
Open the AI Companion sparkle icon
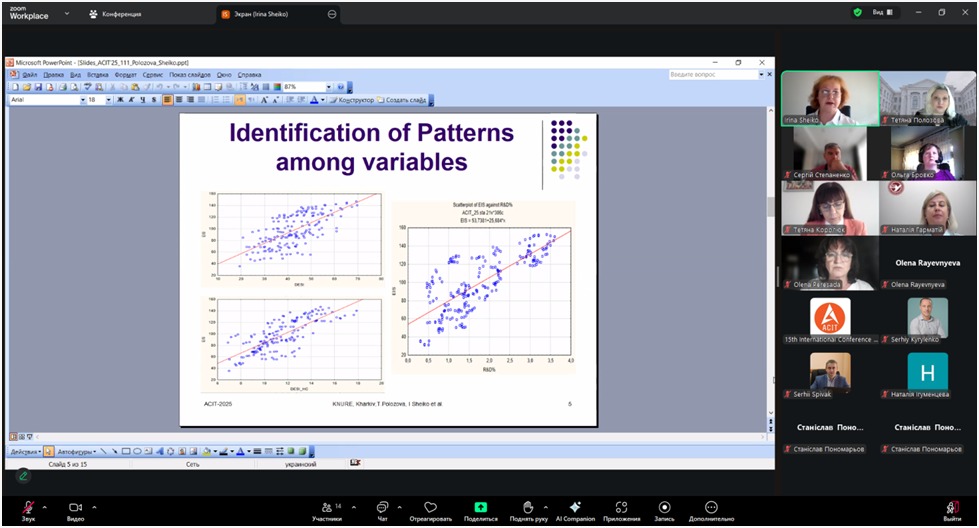pyautogui.click(x=575, y=508)
